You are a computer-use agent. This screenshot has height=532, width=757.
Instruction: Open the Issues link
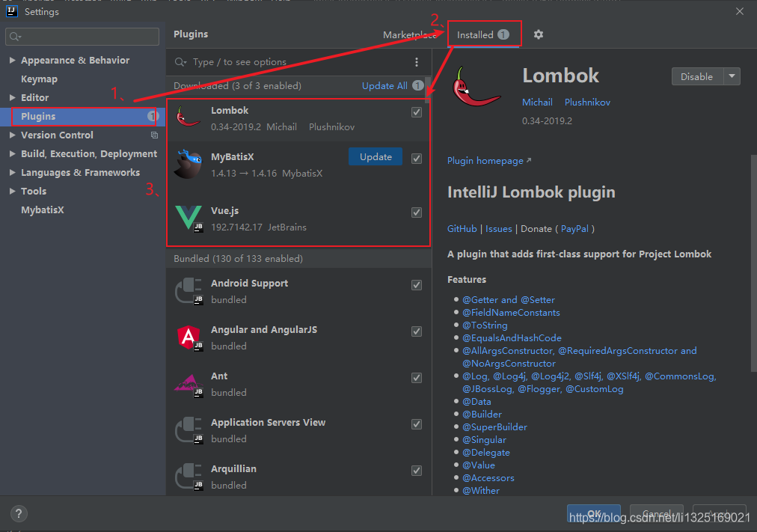tap(499, 229)
